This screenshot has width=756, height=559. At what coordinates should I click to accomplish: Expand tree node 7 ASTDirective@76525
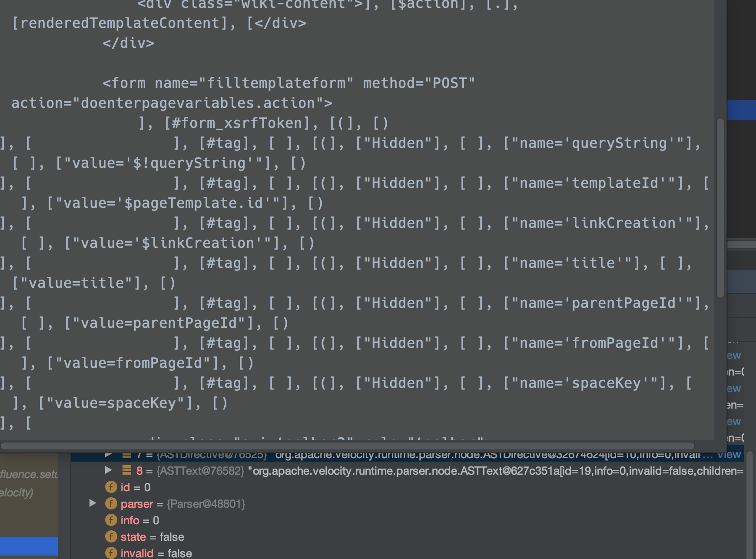click(x=109, y=455)
